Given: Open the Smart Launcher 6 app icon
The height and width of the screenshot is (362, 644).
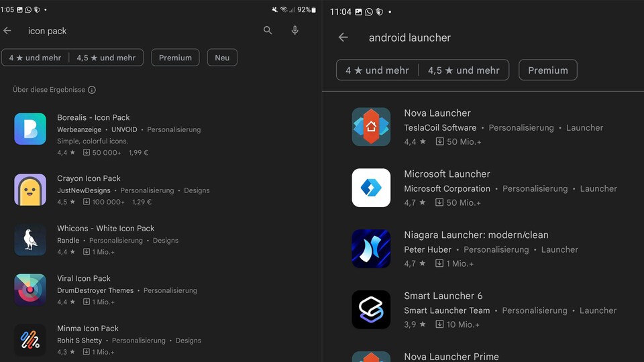Looking at the screenshot, I should 371,310.
